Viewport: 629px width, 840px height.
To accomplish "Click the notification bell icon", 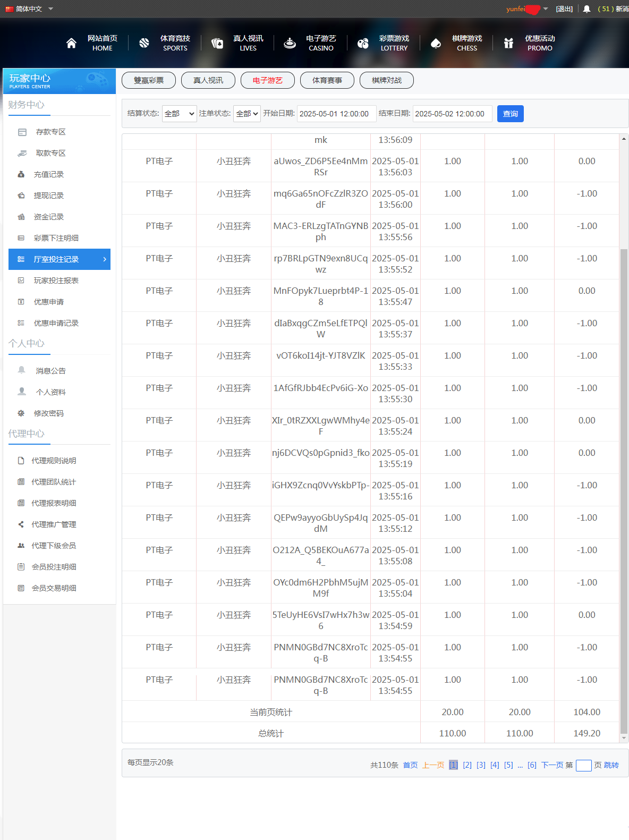I will tap(586, 9).
